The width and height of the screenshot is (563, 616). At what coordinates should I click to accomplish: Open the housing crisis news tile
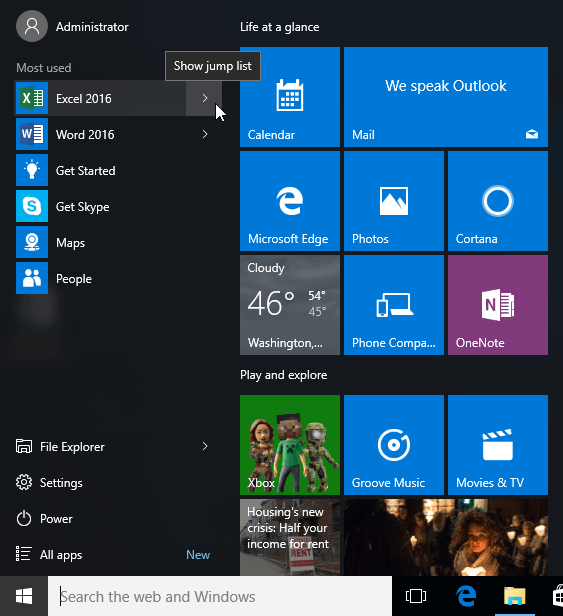(290, 537)
